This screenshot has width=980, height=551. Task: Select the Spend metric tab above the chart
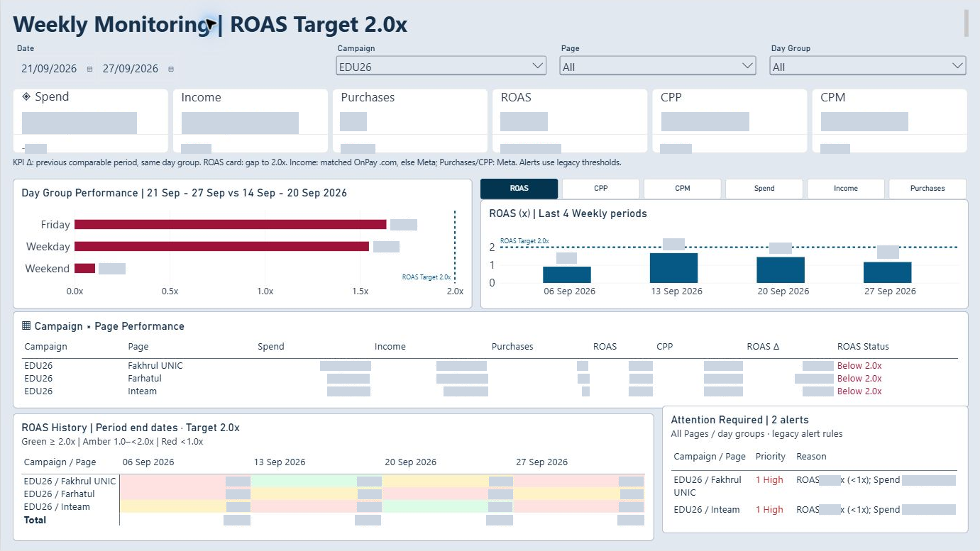[764, 189]
